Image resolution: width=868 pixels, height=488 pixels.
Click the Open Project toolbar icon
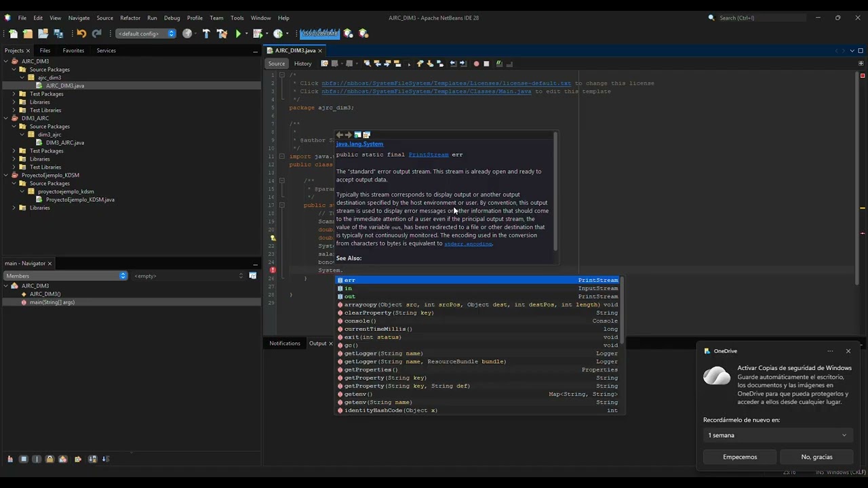(x=43, y=33)
